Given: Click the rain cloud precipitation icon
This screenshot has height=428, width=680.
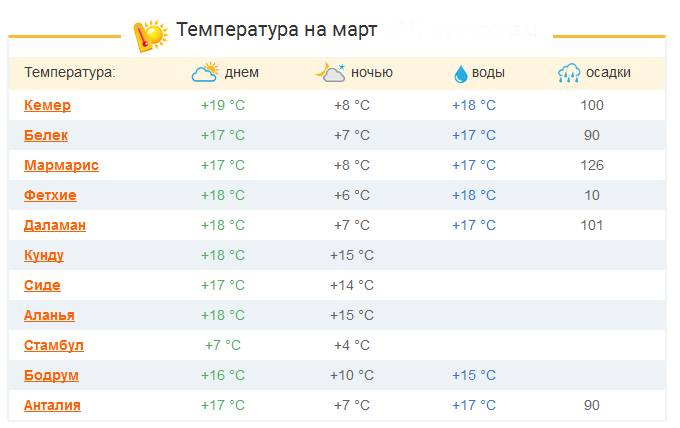Looking at the screenshot, I should pos(570,73).
